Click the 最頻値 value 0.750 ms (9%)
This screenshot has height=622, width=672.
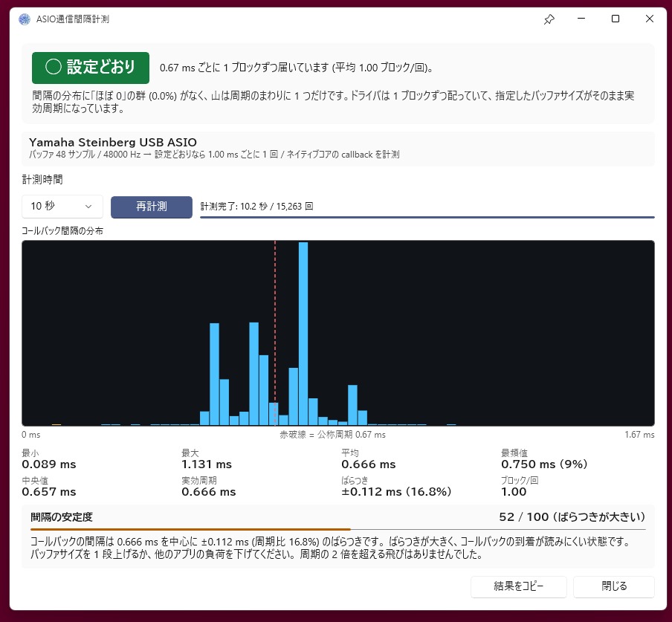coord(544,464)
